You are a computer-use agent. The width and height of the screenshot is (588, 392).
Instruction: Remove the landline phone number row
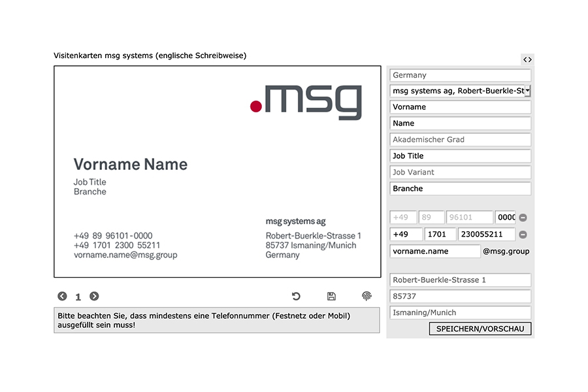523,218
